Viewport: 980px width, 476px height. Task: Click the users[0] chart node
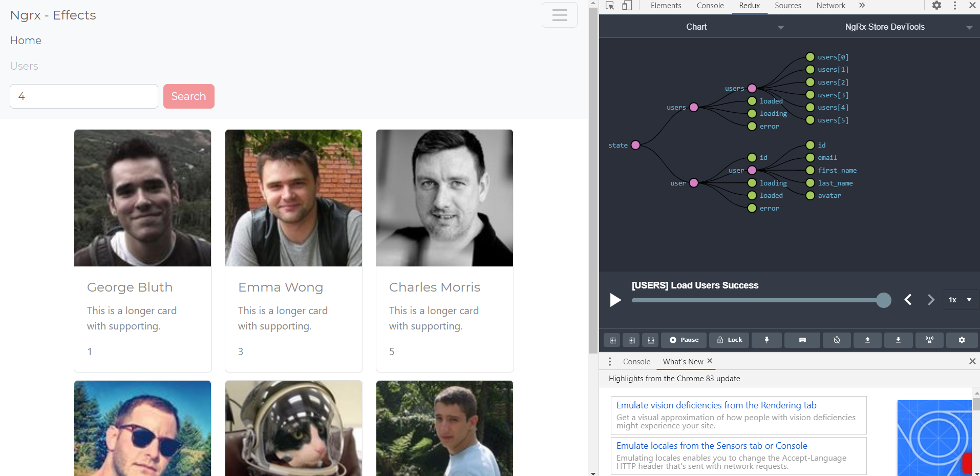(x=810, y=57)
